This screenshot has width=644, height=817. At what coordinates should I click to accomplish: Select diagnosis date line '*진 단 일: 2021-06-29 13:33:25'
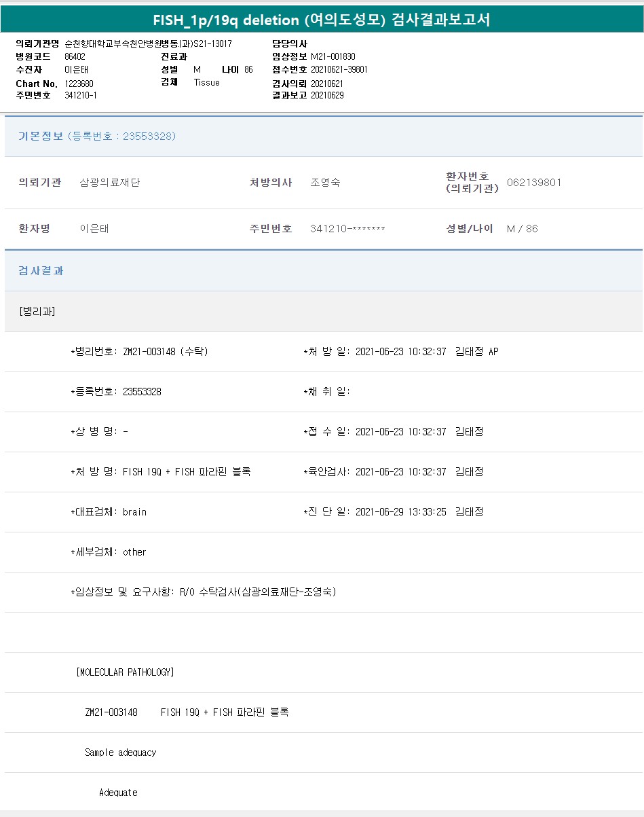click(x=375, y=512)
